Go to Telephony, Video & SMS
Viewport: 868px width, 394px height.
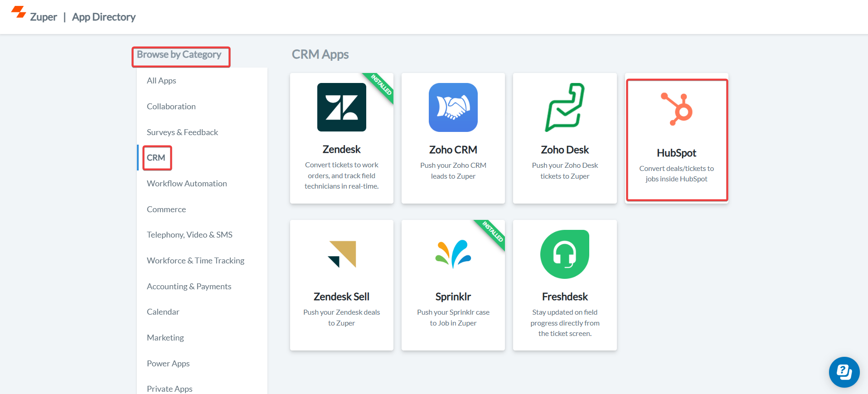(x=189, y=235)
